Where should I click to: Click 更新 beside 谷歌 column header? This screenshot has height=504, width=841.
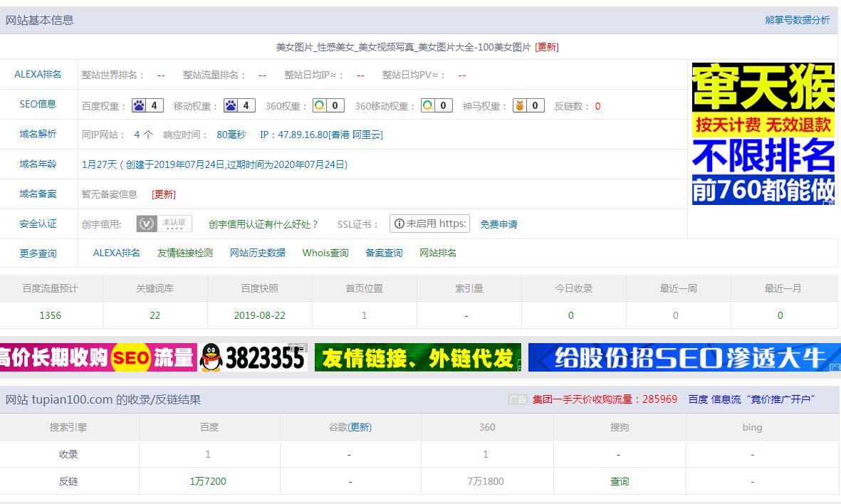click(360, 427)
